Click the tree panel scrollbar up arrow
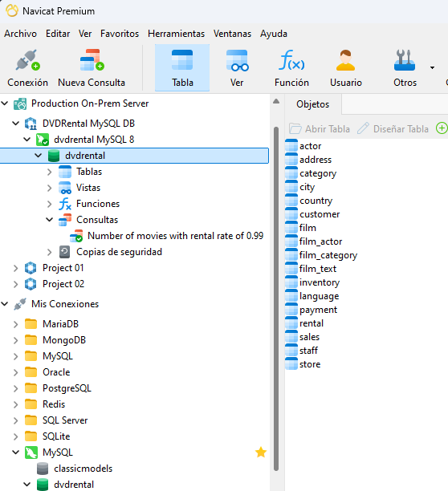448x491 pixels. pos(276,101)
